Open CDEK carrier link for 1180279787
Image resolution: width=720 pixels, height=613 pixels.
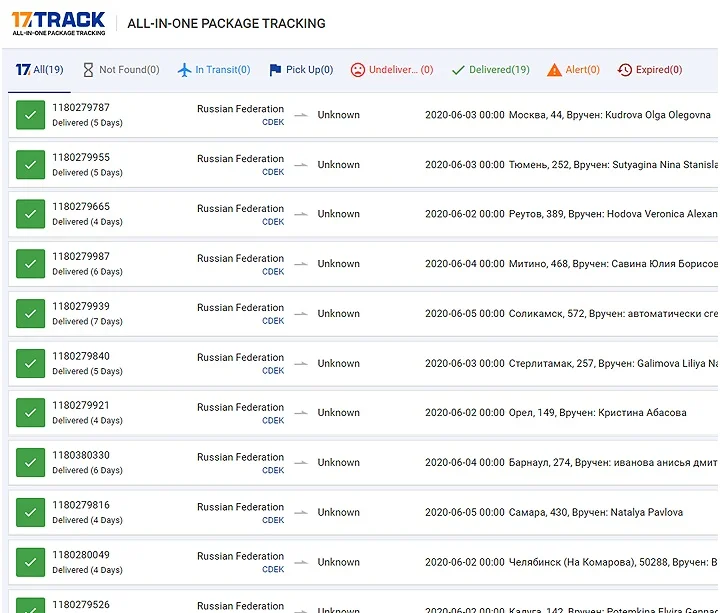point(273,122)
